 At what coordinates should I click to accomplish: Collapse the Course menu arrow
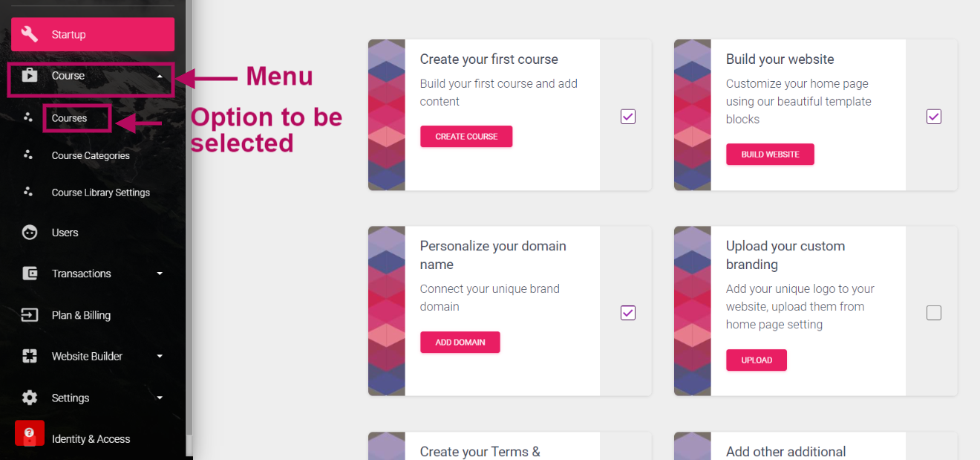coord(160,76)
